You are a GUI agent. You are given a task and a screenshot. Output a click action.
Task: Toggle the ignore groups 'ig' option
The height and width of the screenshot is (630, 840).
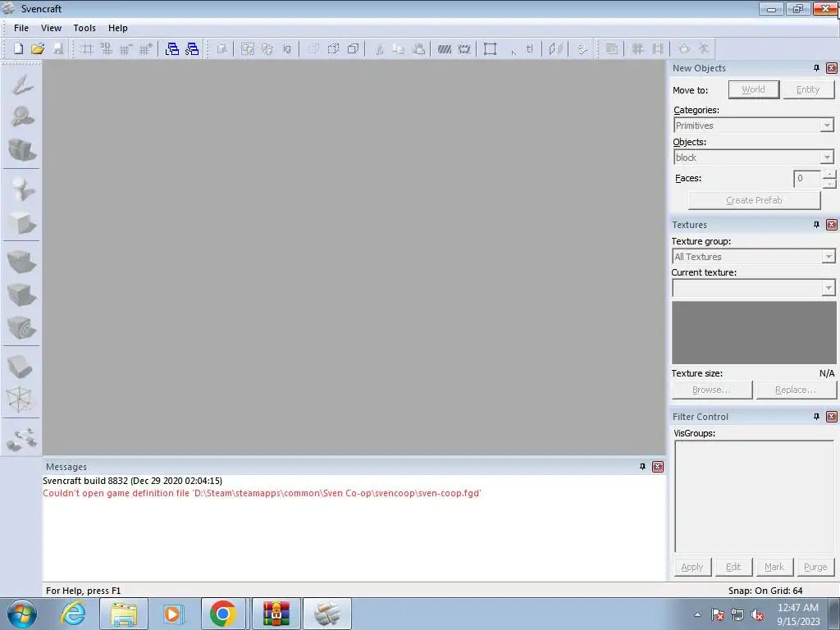coord(286,48)
